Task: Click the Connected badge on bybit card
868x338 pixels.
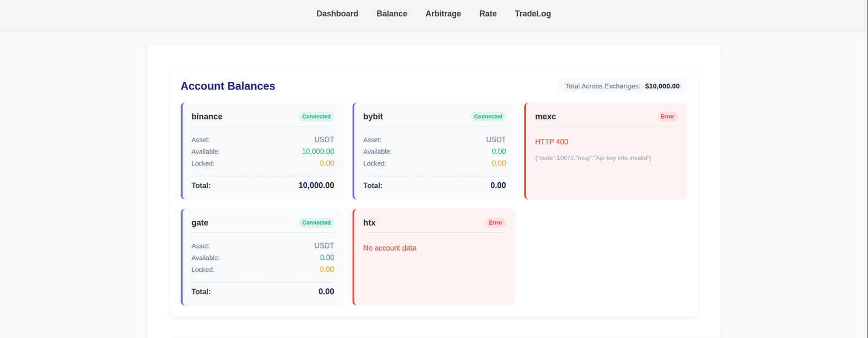Action: pyautogui.click(x=488, y=117)
